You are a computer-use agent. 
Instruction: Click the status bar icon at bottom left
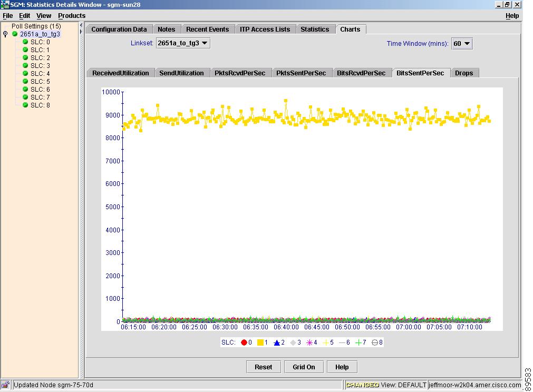[x=5, y=385]
